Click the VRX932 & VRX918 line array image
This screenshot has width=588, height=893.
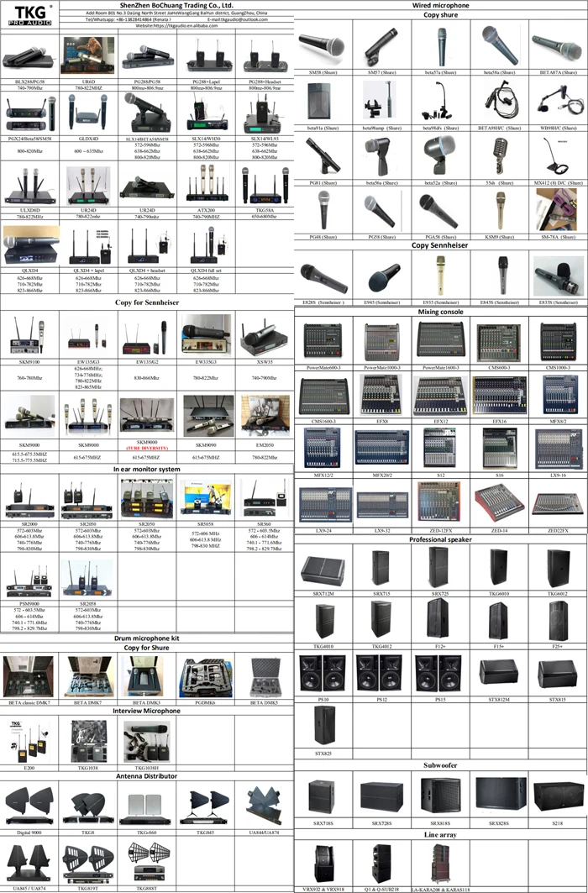click(x=323, y=864)
